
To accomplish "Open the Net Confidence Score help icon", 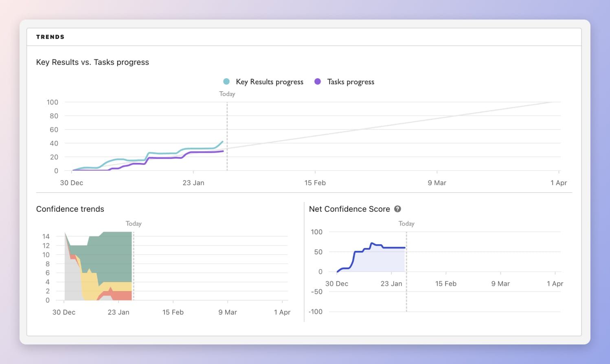I will point(397,209).
